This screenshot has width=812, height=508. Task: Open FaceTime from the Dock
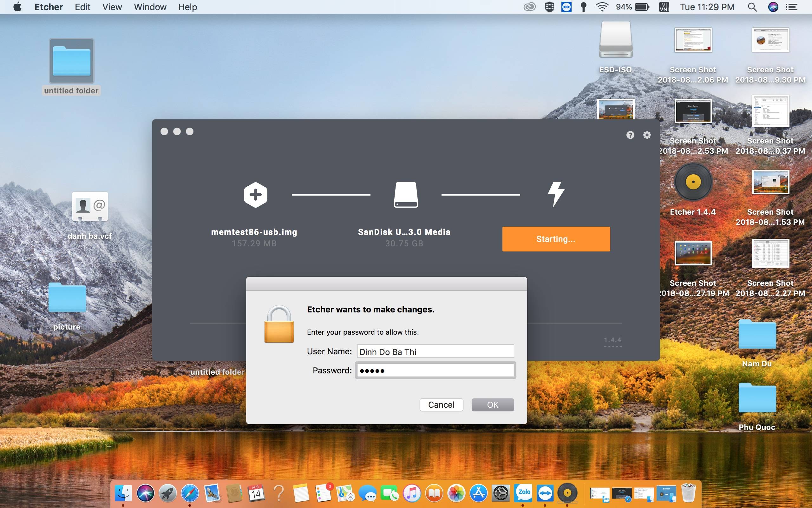point(390,493)
